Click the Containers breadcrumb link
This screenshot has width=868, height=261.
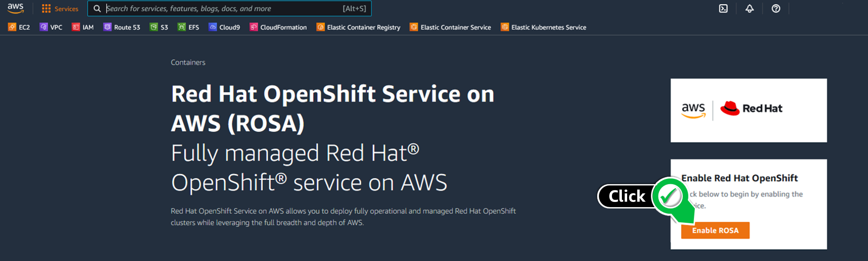pyautogui.click(x=187, y=62)
